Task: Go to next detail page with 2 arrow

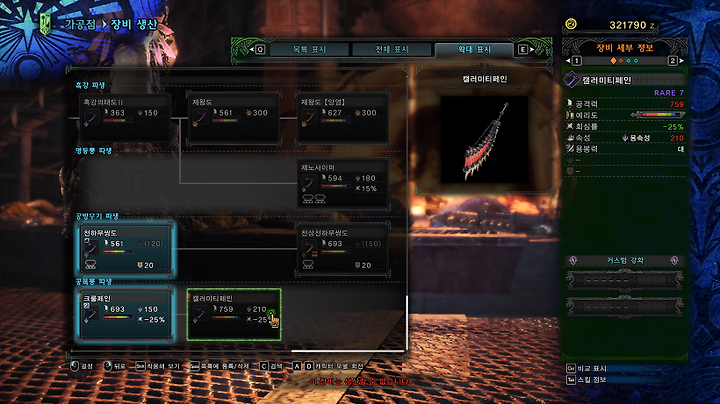Action: pos(675,61)
